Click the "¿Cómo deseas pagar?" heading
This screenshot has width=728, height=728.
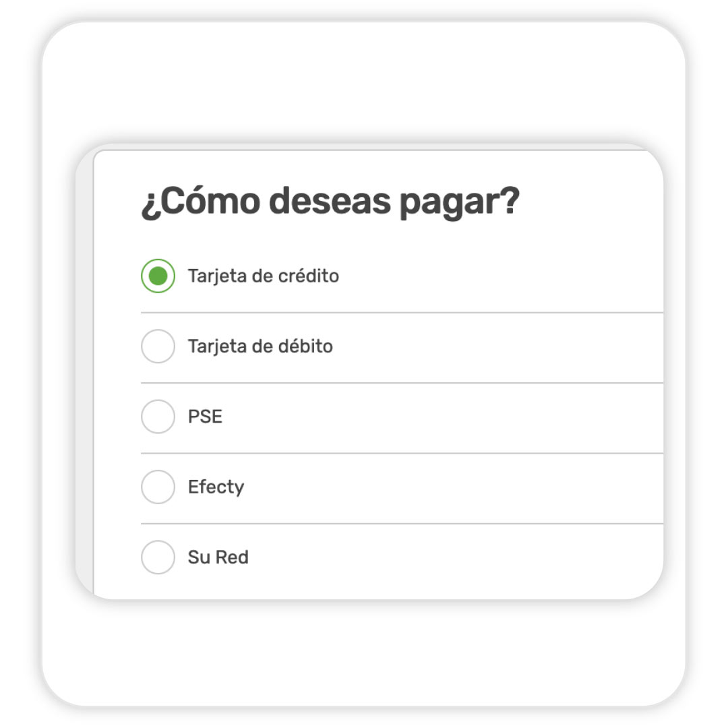click(330, 202)
